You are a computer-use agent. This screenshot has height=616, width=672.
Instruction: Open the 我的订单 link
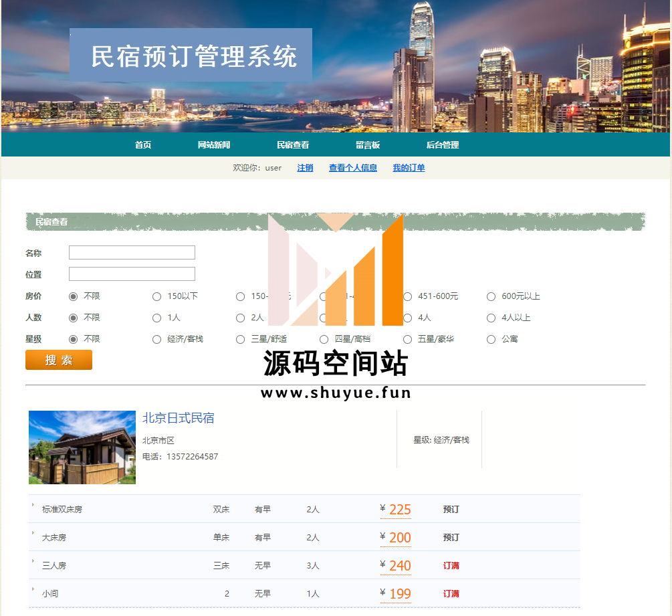(409, 168)
